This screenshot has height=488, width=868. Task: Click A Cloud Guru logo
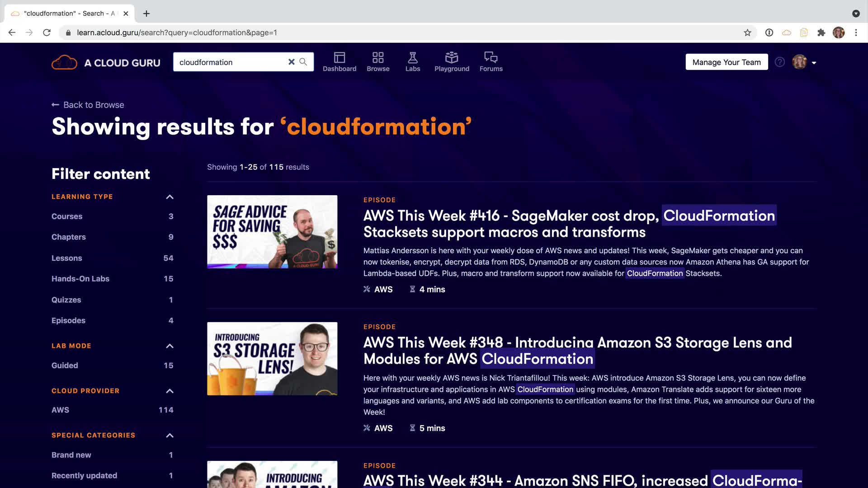(x=106, y=62)
